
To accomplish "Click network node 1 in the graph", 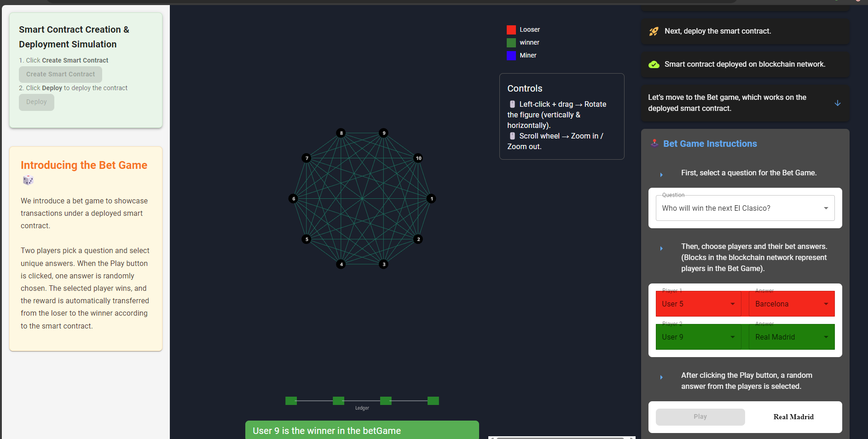I will tap(431, 199).
